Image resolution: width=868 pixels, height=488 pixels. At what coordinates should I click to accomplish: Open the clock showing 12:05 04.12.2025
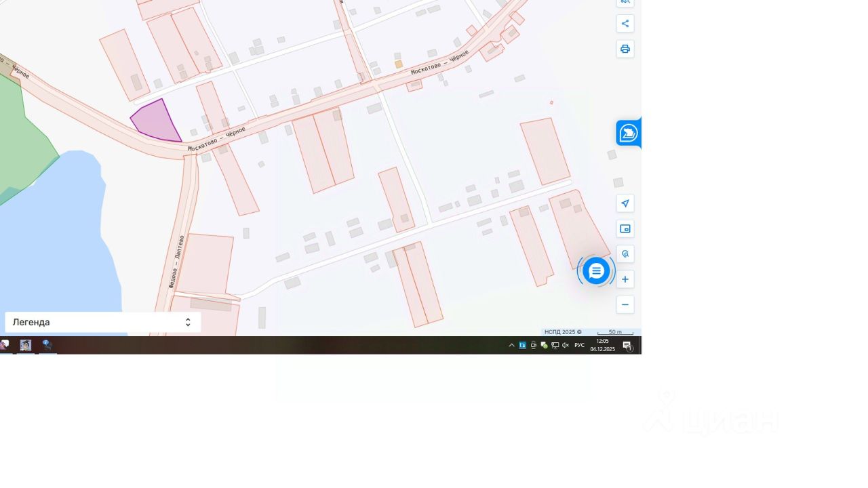tap(602, 346)
